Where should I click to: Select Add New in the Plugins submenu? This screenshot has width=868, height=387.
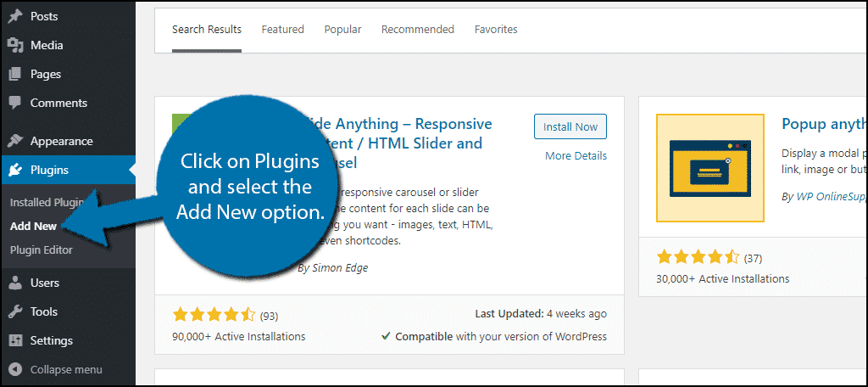click(x=33, y=227)
